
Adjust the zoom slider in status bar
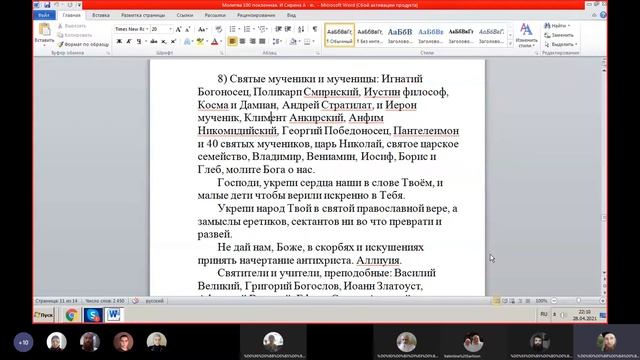(x=578, y=301)
